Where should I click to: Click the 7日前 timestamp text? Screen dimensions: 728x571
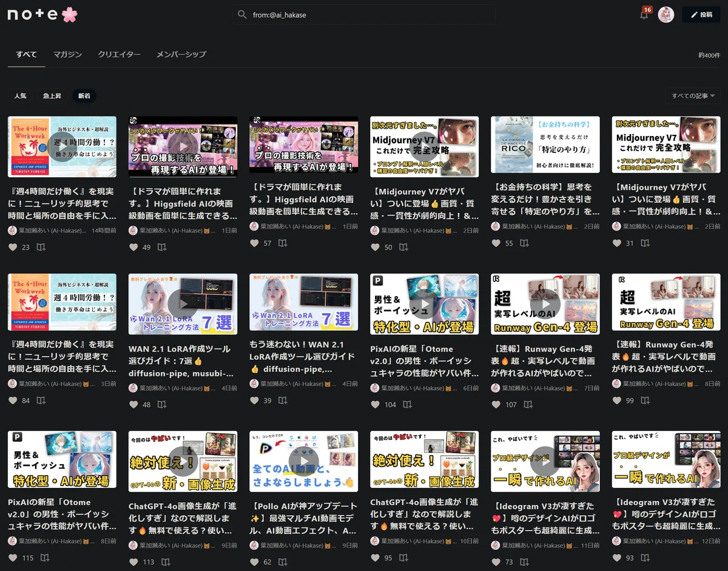[591, 388]
